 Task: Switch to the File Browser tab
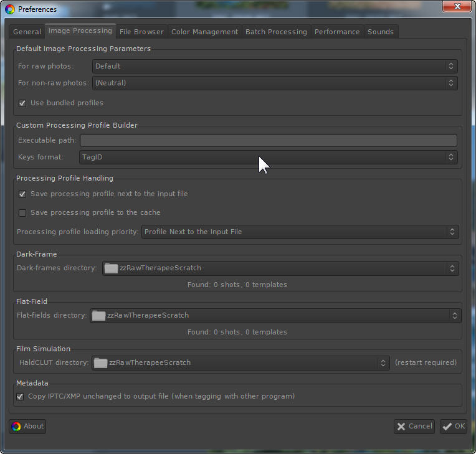click(x=141, y=32)
